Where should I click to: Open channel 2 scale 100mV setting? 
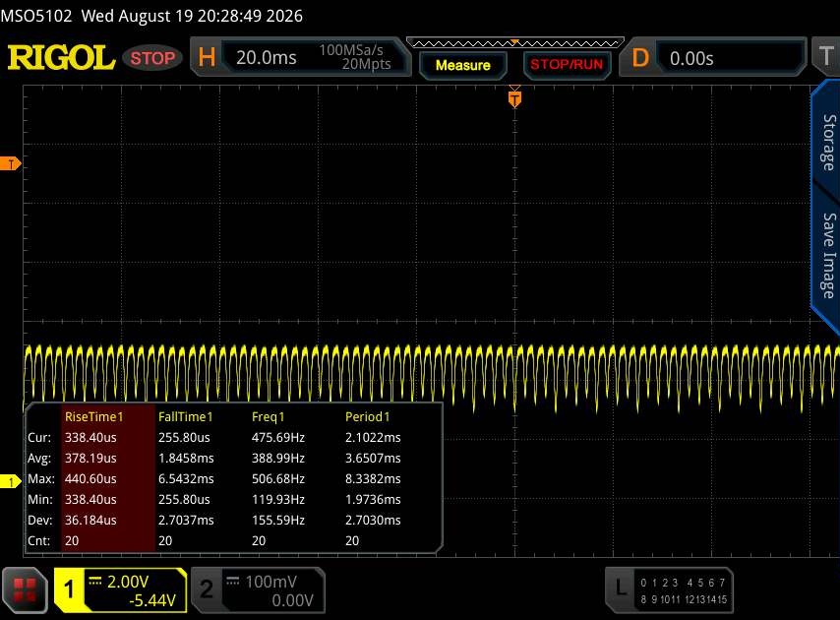point(270,582)
